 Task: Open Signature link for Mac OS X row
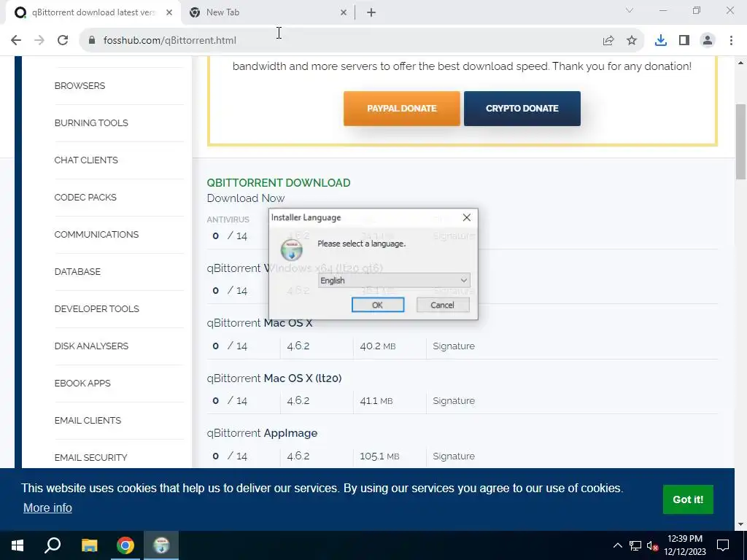[x=454, y=346]
